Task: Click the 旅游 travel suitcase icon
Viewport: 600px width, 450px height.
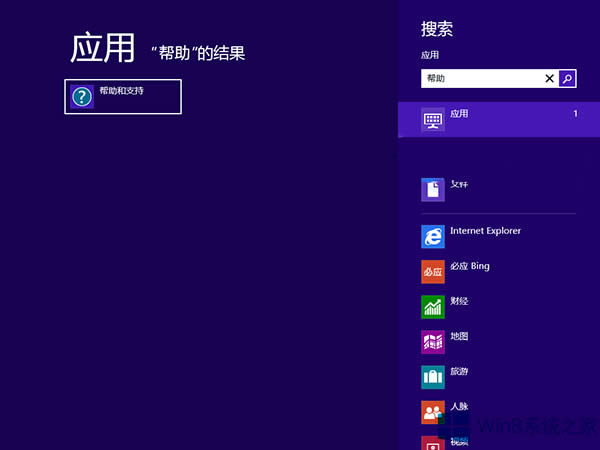Action: 433,377
